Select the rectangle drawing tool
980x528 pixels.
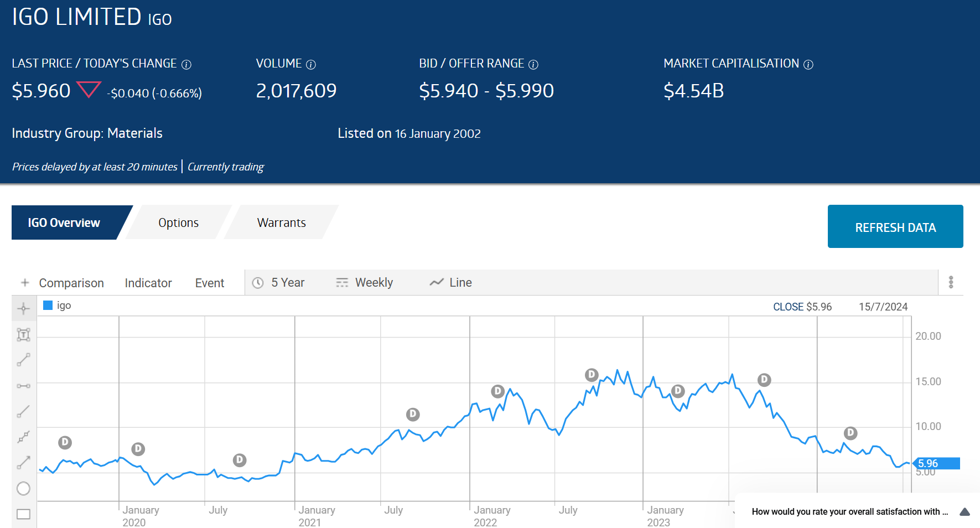click(23, 514)
